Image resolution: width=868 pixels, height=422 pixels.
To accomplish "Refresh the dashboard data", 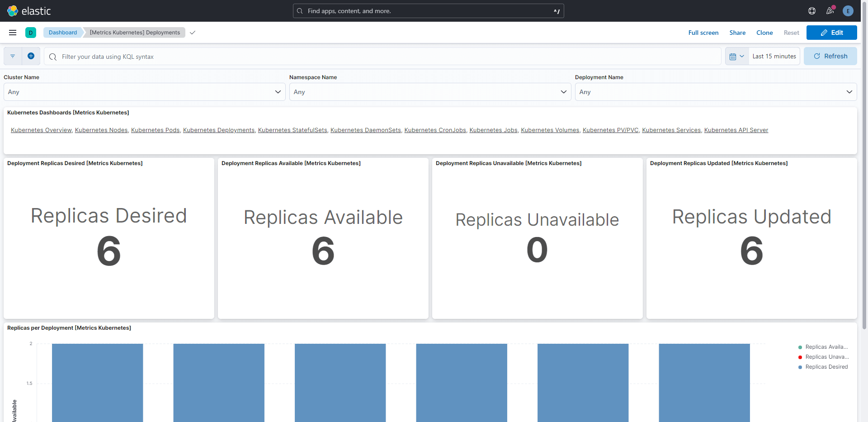I will click(x=830, y=56).
